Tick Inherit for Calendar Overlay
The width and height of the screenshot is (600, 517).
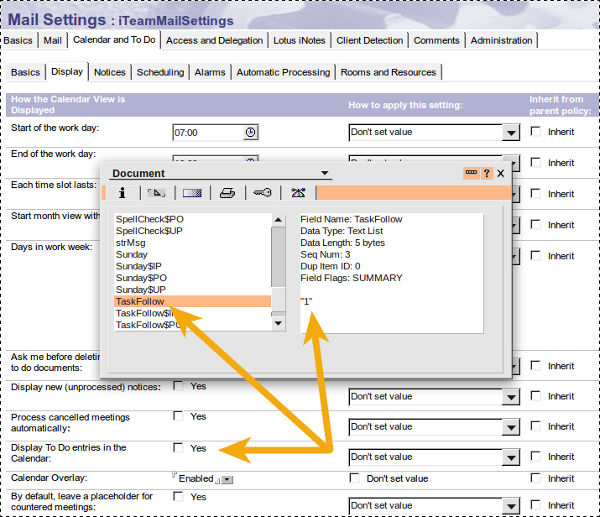tap(536, 478)
